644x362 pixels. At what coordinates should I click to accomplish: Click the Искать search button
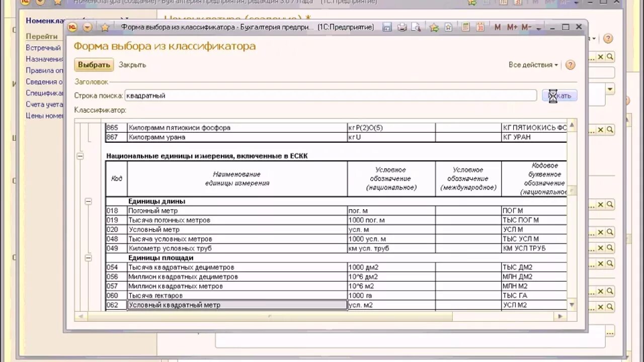[559, 96]
